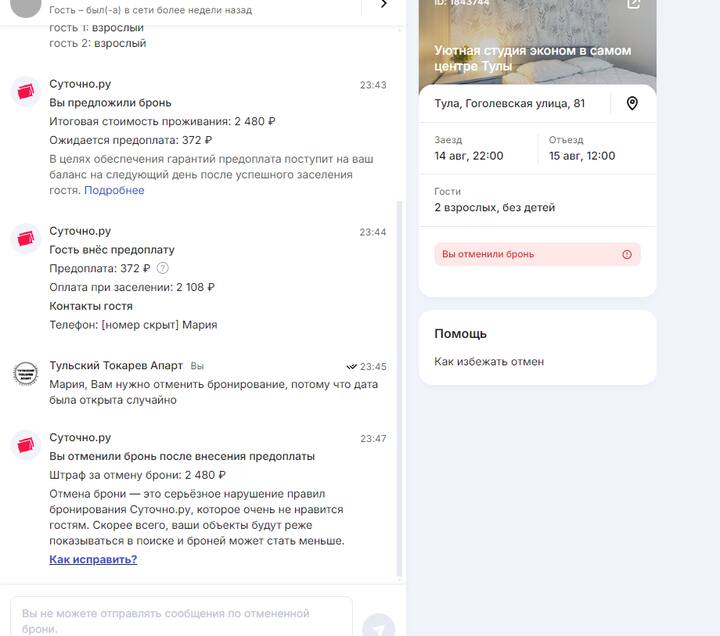Click Суточно.ру logo at 23:44 message

(x=26, y=239)
